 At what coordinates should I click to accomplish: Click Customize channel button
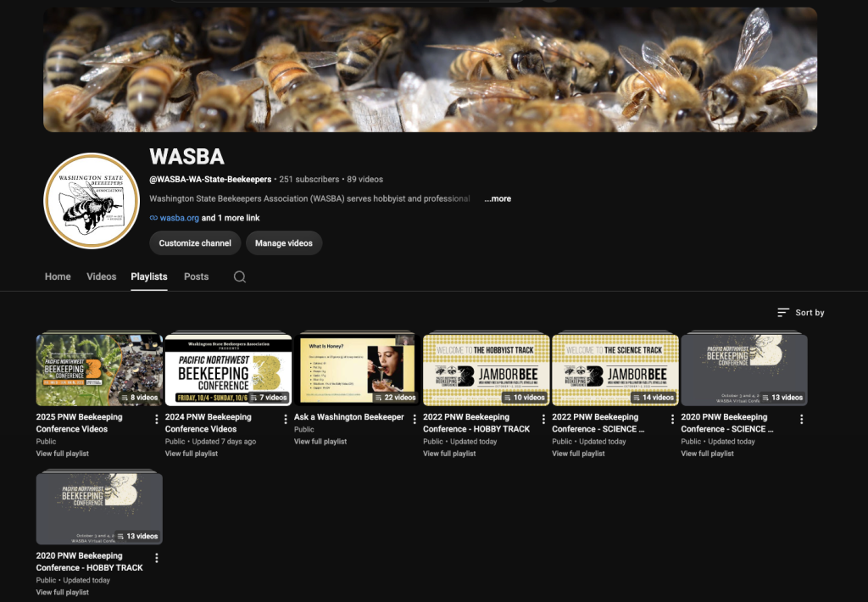(x=195, y=243)
